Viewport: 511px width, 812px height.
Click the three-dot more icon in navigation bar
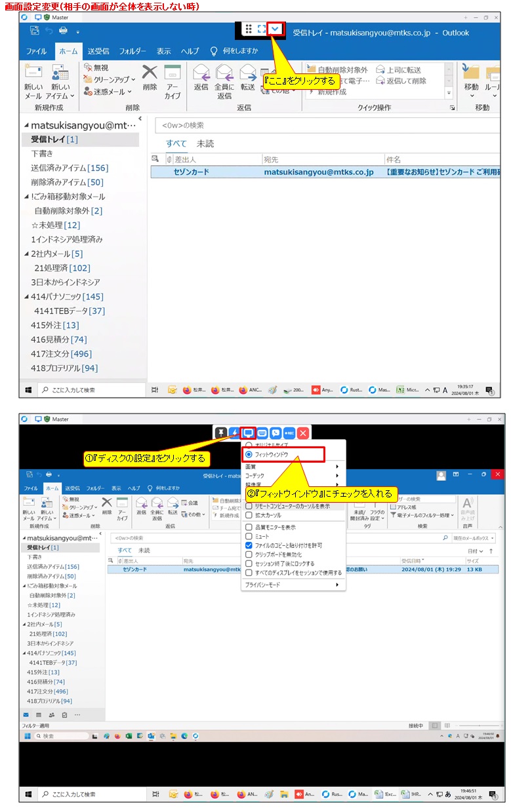coord(77,714)
